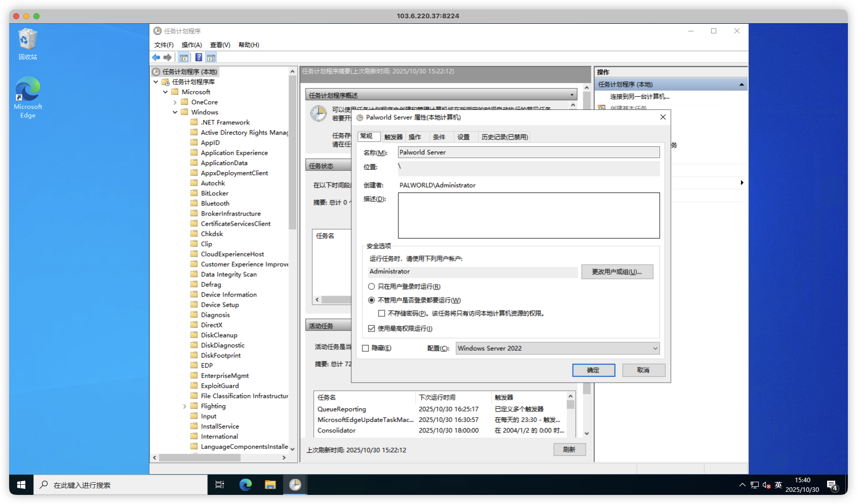Open the 操作(A) menu in menu bar
The height and width of the screenshot is (504, 857).
[x=191, y=45]
